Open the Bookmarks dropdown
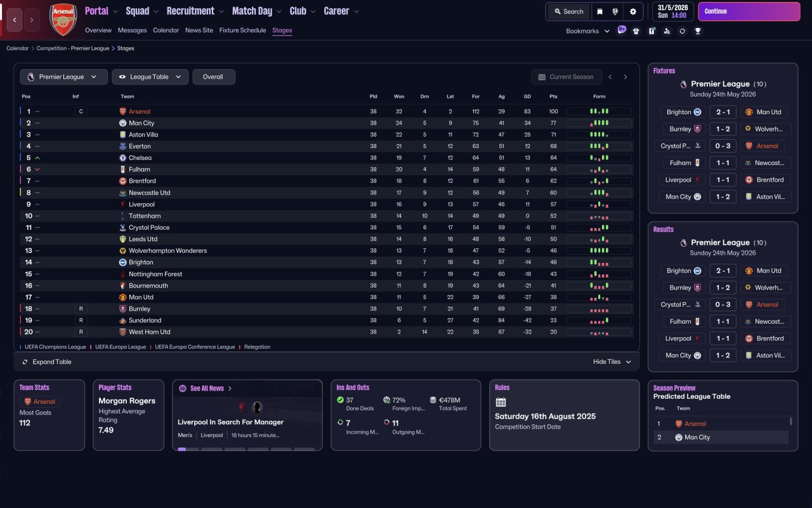Viewport: 812px width, 508px height. [587, 31]
